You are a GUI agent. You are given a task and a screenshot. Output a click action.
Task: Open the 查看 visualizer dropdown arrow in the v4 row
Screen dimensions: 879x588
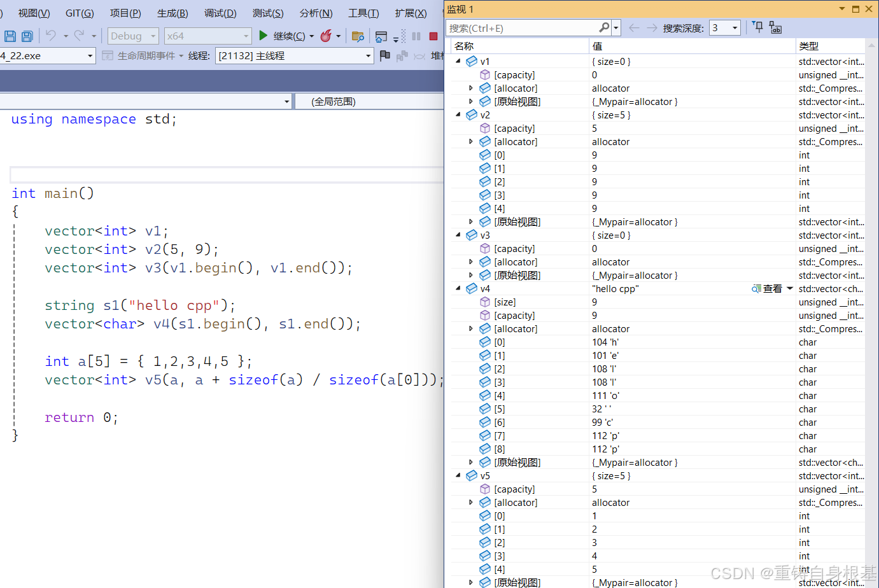[x=790, y=289]
